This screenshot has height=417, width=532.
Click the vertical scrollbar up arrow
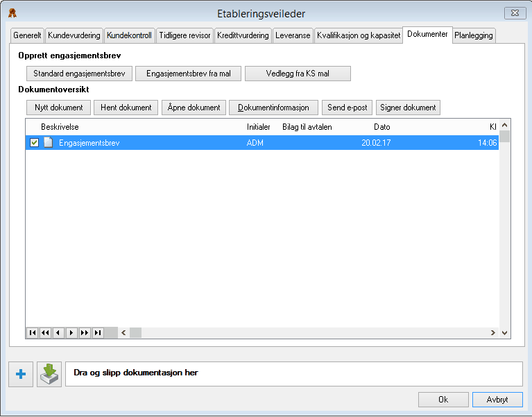(x=505, y=125)
